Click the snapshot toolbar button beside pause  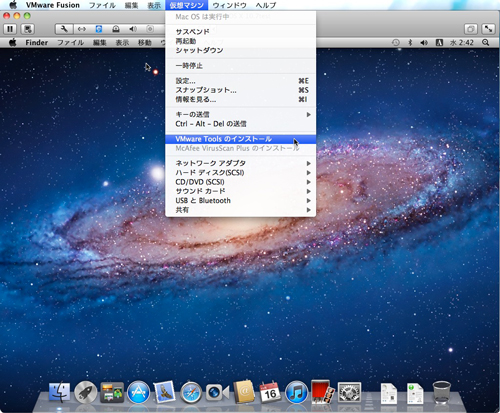pyautogui.click(x=28, y=29)
